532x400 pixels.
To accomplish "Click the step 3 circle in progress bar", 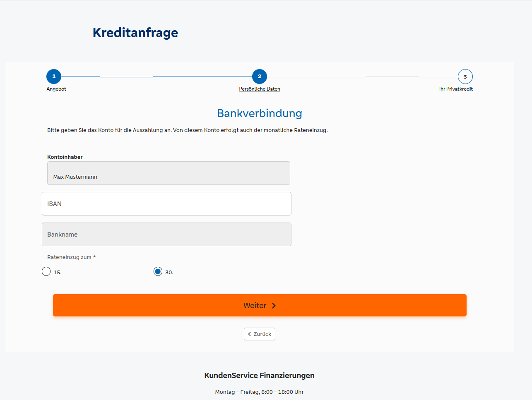I will click(x=465, y=77).
